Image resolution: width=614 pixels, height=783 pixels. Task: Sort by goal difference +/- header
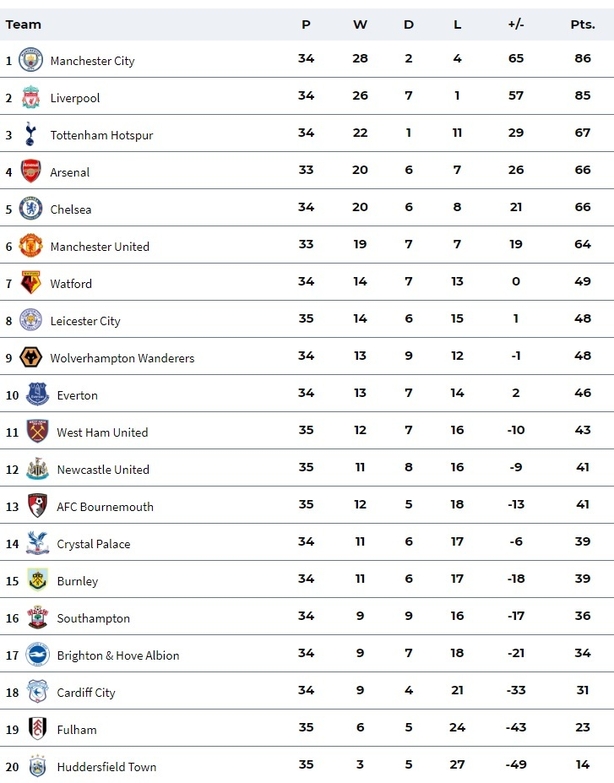click(x=516, y=24)
